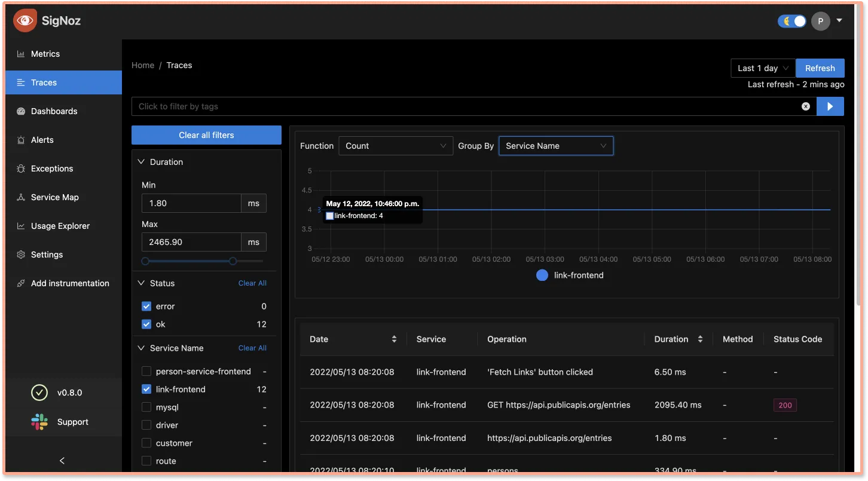
Task: Open Metrics in the sidebar
Action: click(63, 54)
